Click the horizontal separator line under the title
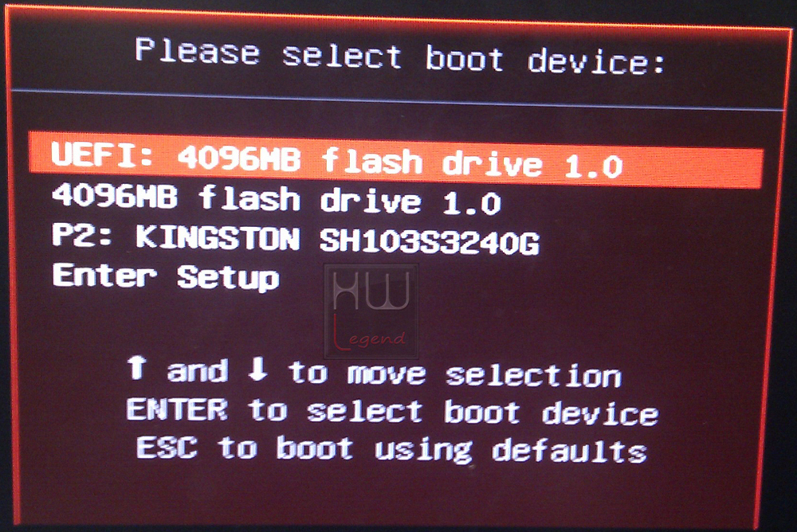This screenshot has width=797, height=532. pos(396,100)
